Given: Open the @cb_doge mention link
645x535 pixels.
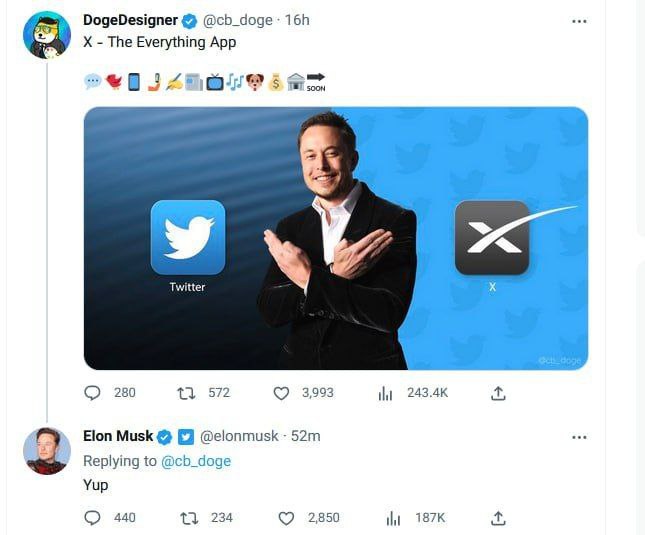Looking at the screenshot, I should pyautogui.click(x=196, y=461).
